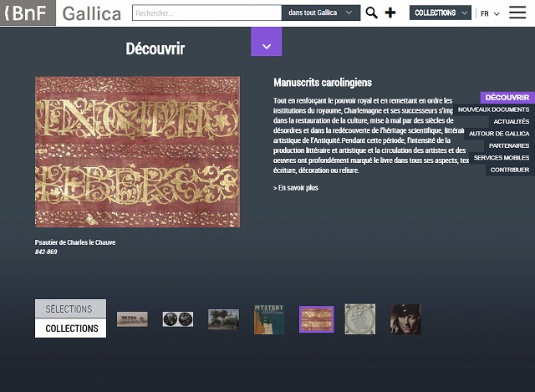Go to AUTOUR DE GALLICA section
Image resolution: width=535 pixels, height=392 pixels.
click(499, 134)
